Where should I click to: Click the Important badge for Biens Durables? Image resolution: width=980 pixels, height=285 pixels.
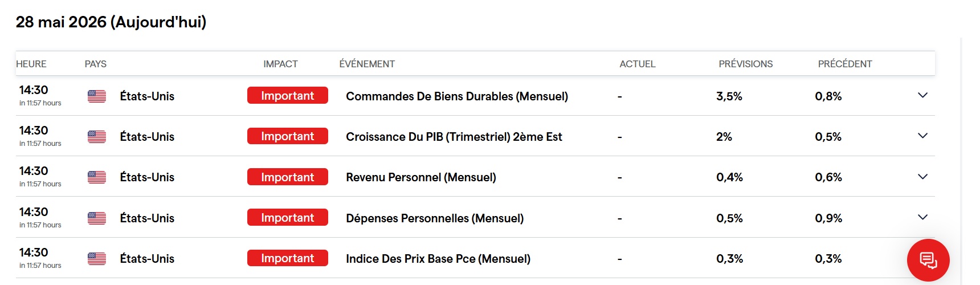point(288,95)
